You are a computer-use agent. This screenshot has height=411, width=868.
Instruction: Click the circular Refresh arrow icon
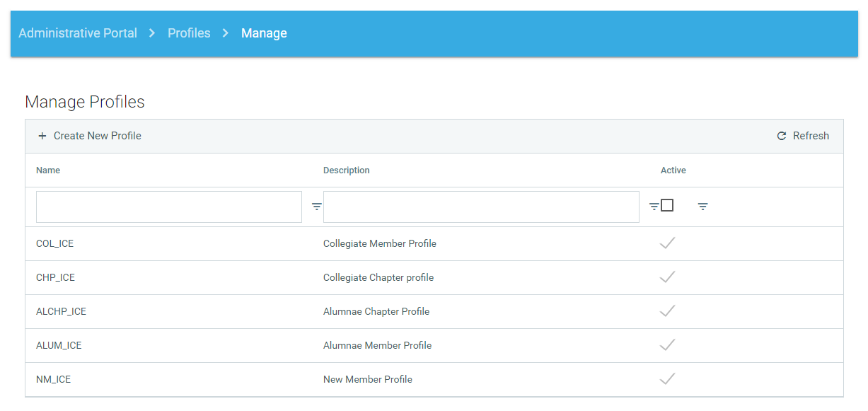click(x=782, y=136)
